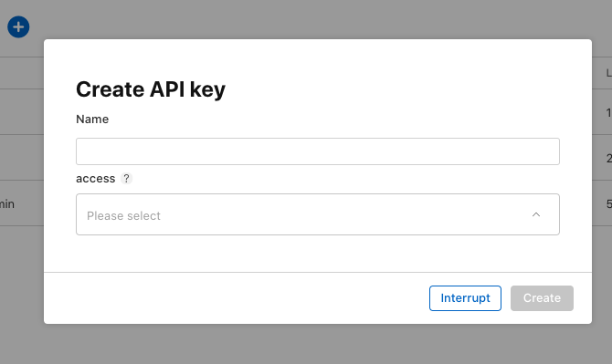The image size is (612, 364).
Task: Click the dimmed backdrop below the dialog
Action: pos(306,344)
